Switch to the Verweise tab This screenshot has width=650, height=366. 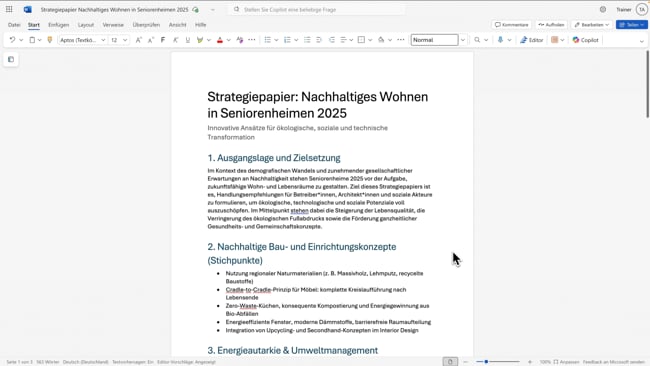coord(113,25)
